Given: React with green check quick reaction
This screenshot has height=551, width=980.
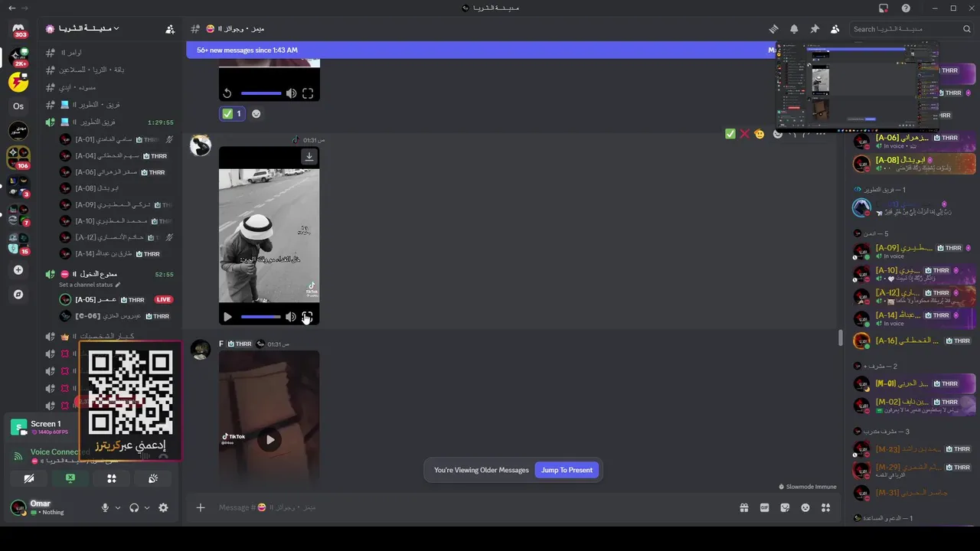Looking at the screenshot, I should click(x=730, y=134).
